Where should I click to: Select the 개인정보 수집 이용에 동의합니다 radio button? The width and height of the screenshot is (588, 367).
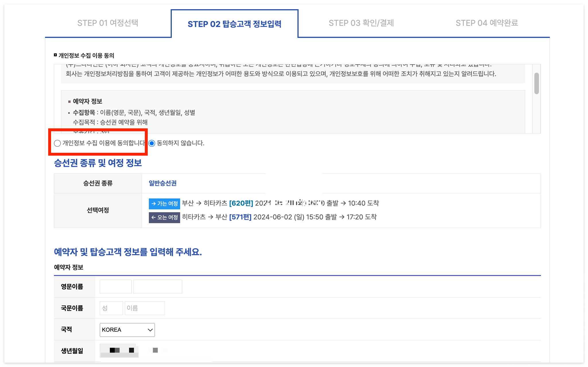point(57,143)
